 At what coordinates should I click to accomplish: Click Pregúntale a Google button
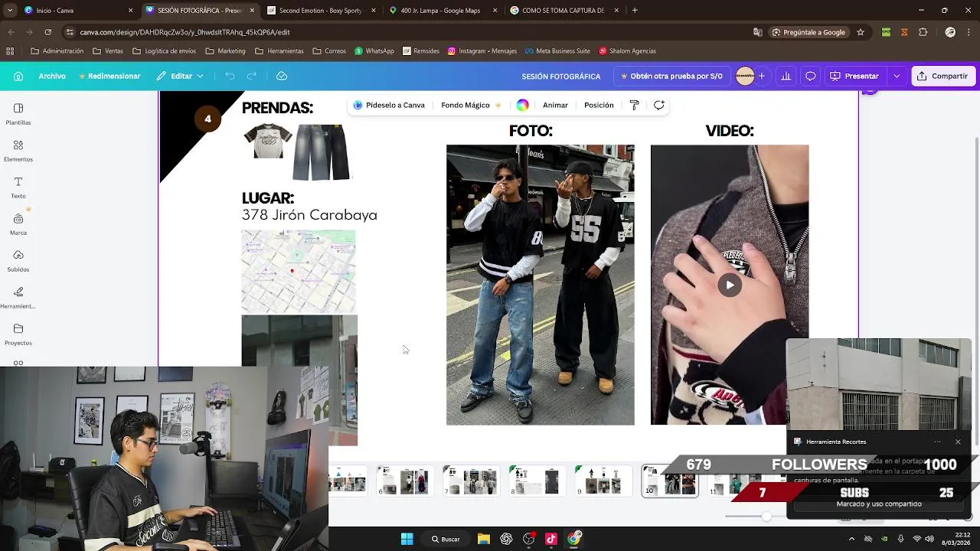point(808,32)
